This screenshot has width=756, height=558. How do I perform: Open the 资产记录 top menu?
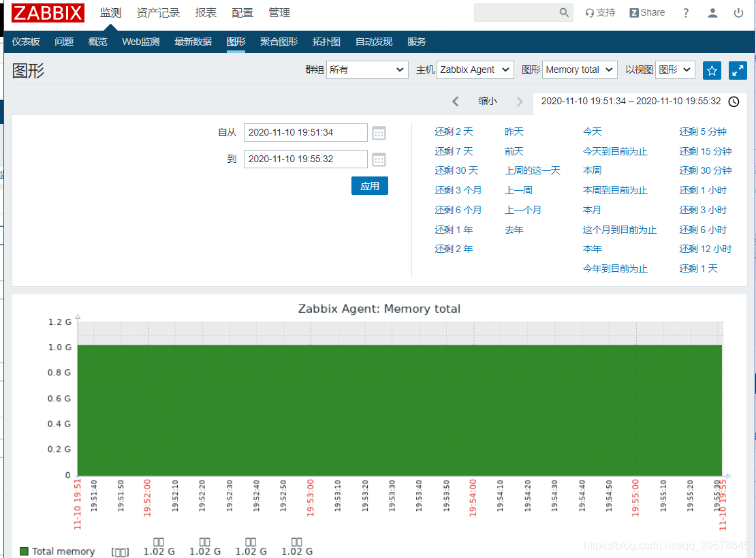[158, 13]
